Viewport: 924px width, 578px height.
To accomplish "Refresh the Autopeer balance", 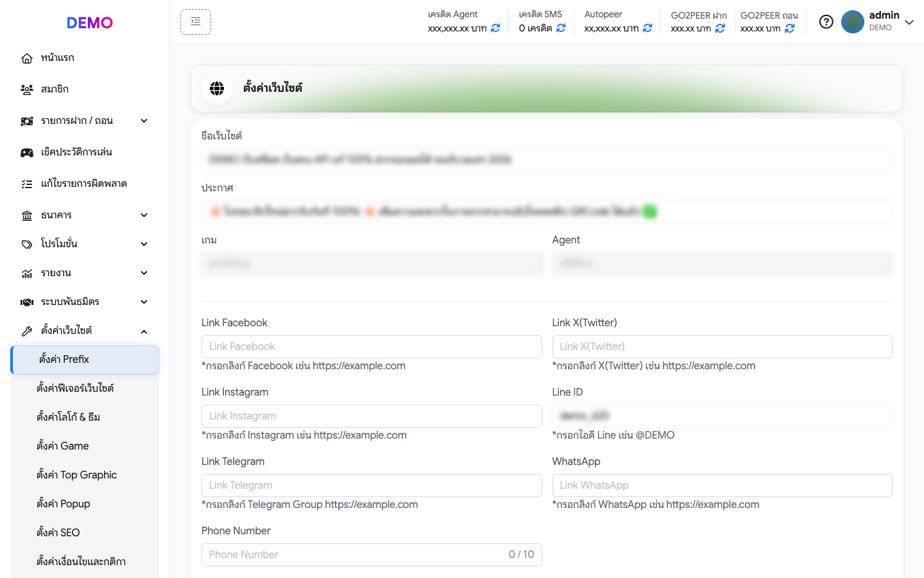I will coord(647,28).
